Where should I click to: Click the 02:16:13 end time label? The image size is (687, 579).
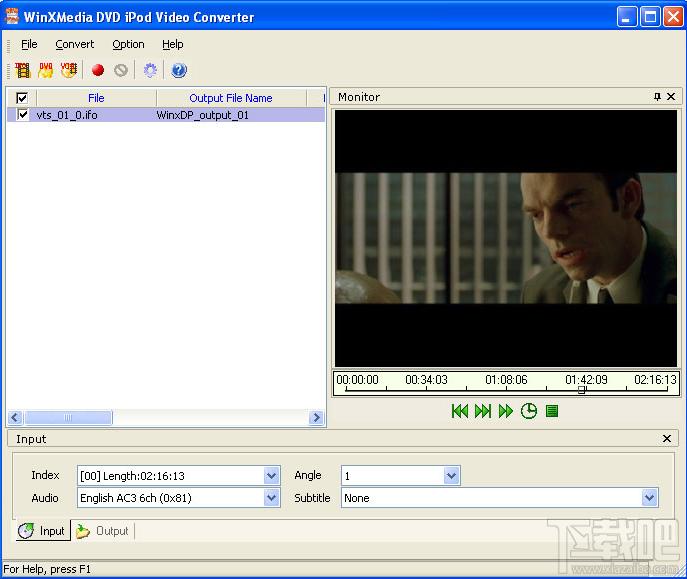[x=655, y=380]
